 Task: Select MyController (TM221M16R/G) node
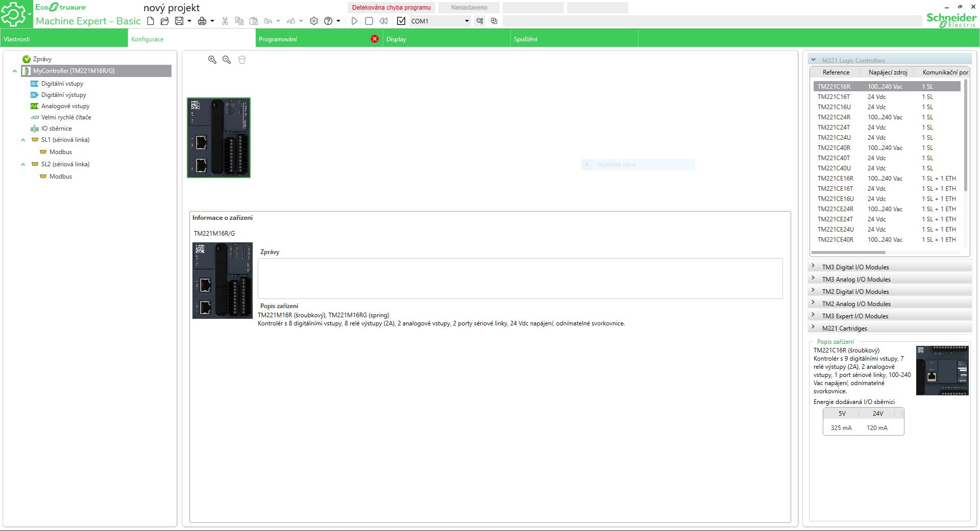96,71
